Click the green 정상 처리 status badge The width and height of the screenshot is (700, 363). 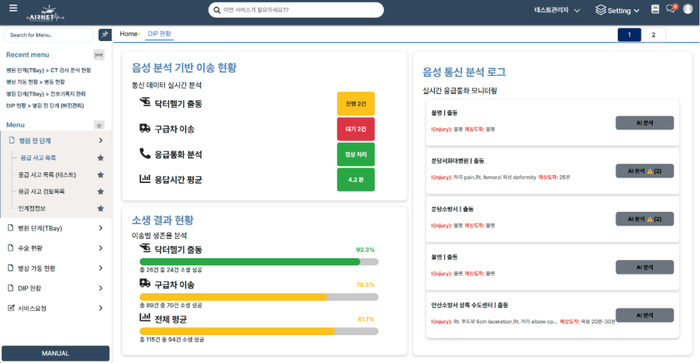pyautogui.click(x=356, y=154)
